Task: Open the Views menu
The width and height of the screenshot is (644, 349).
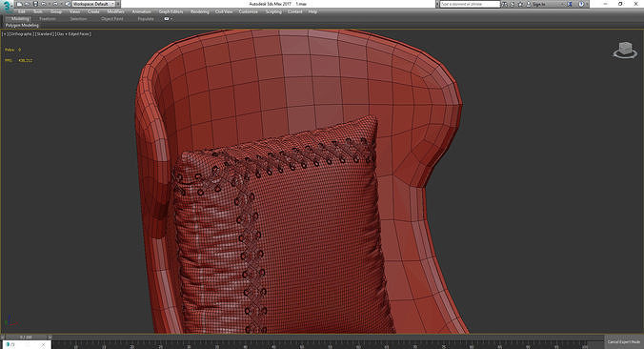Action: click(74, 11)
